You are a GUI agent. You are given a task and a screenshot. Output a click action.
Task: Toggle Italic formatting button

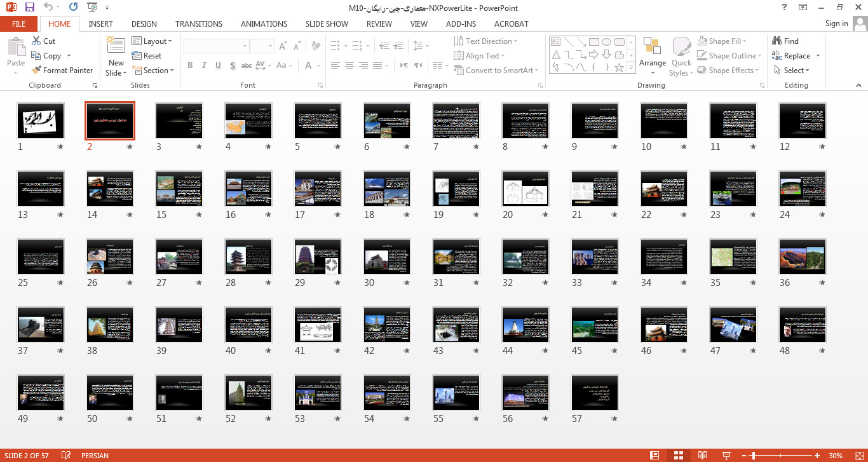204,65
